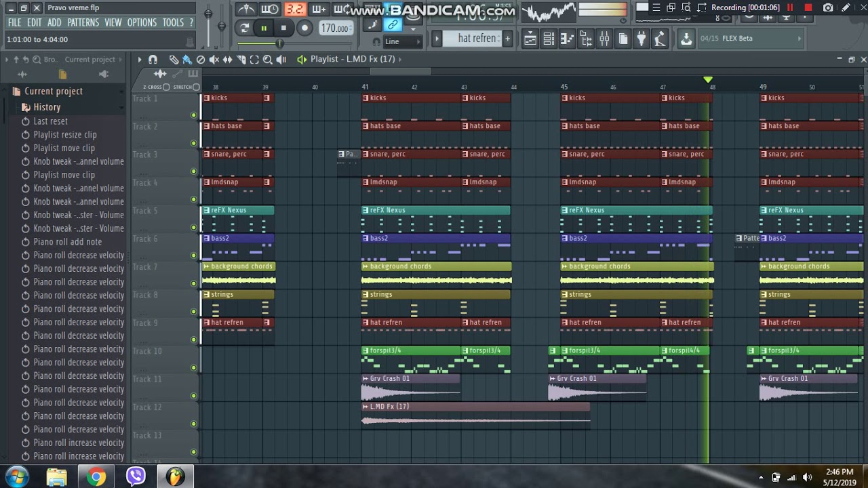Click the folder icon in browser tabs

pyautogui.click(x=62, y=74)
